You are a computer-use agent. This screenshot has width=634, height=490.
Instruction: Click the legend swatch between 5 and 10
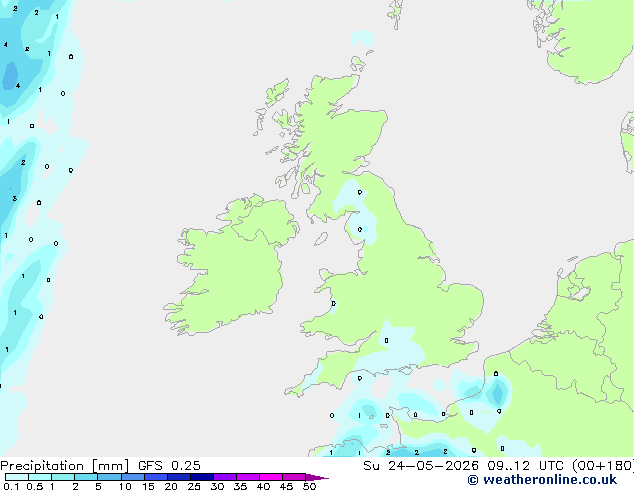(x=109, y=477)
